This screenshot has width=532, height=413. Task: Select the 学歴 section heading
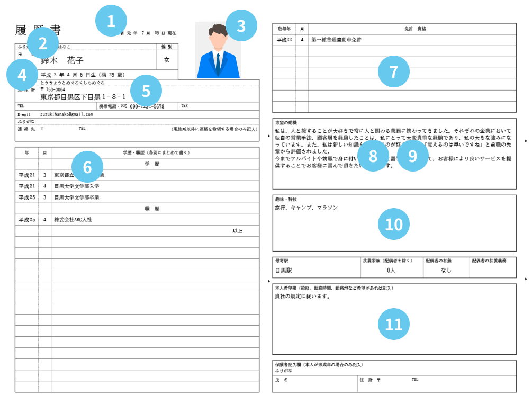[152, 164]
